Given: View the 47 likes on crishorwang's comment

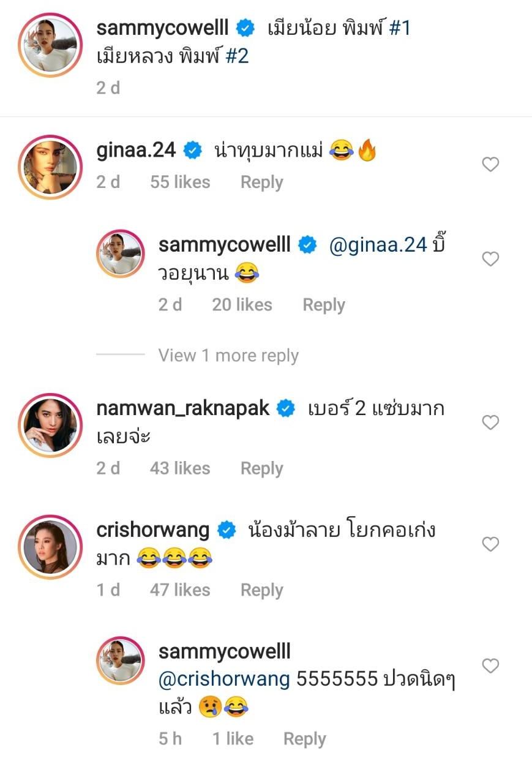Looking at the screenshot, I should tap(180, 590).
